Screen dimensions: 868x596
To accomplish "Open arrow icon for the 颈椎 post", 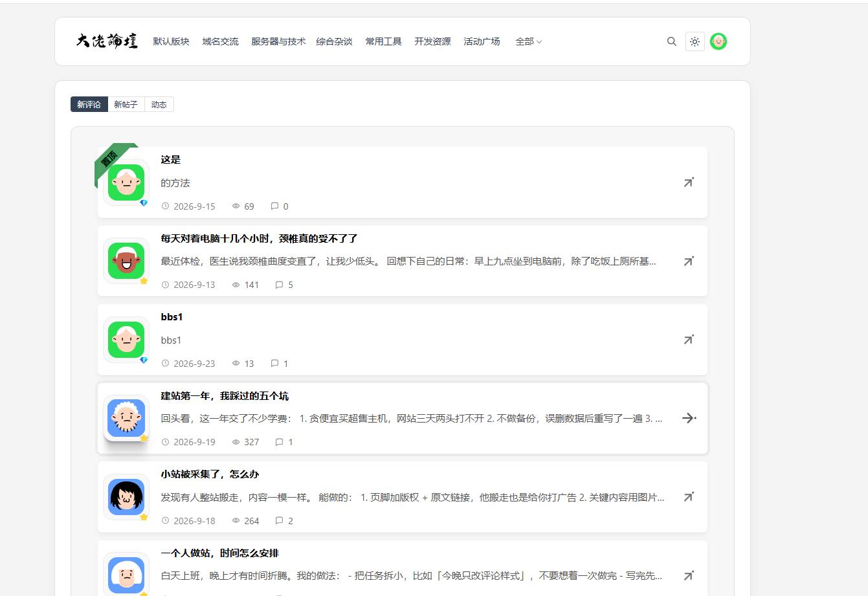I will [689, 261].
